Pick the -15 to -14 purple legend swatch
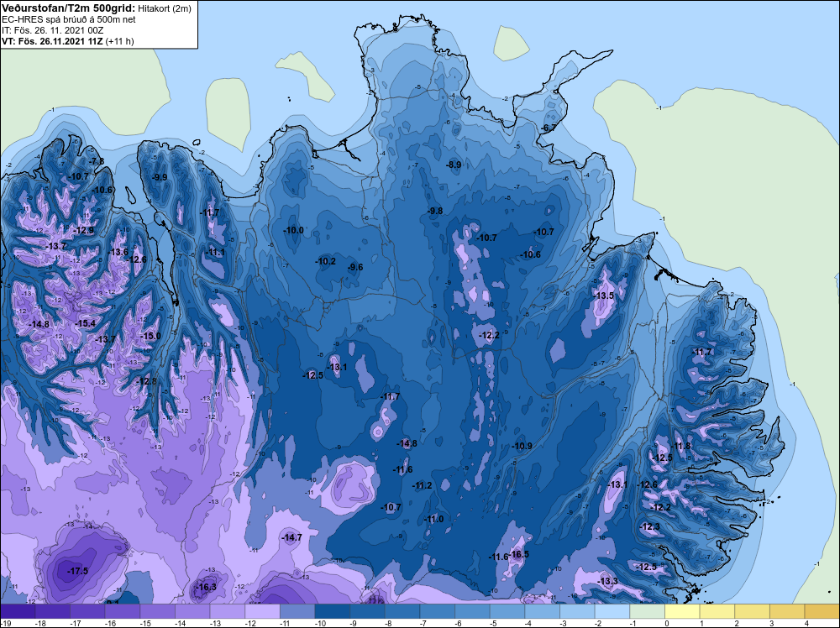Viewport: 840px width, 628px height. click(x=158, y=611)
